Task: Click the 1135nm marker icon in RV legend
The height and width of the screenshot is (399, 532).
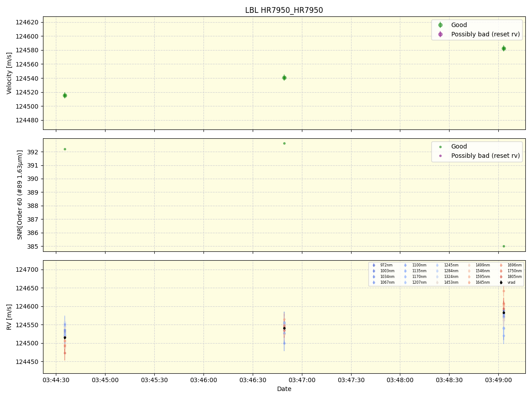Action: tap(405, 271)
